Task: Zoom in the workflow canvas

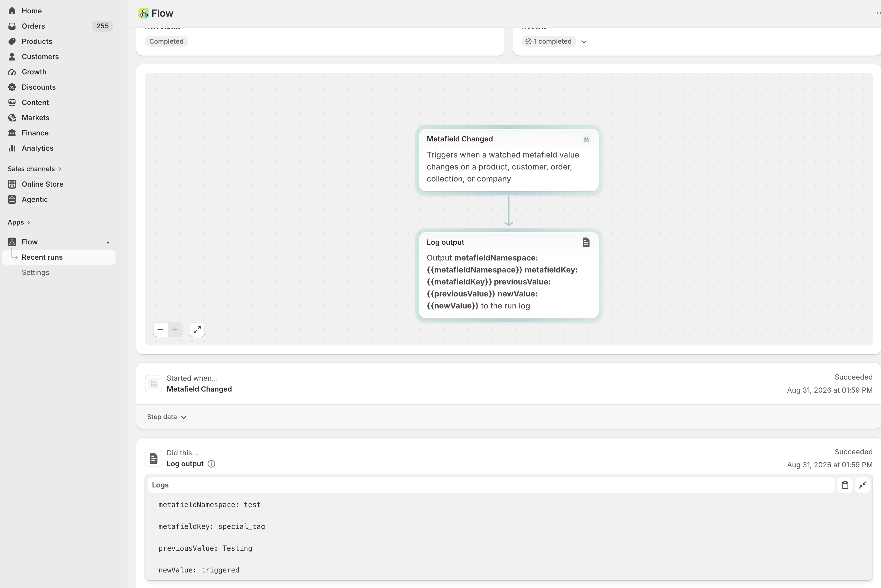Action: click(x=175, y=330)
